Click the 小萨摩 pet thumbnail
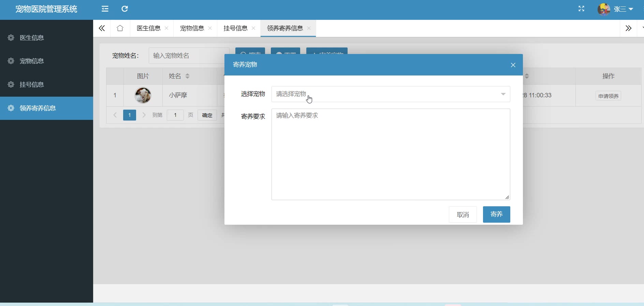The height and width of the screenshot is (306, 644). pos(143,95)
